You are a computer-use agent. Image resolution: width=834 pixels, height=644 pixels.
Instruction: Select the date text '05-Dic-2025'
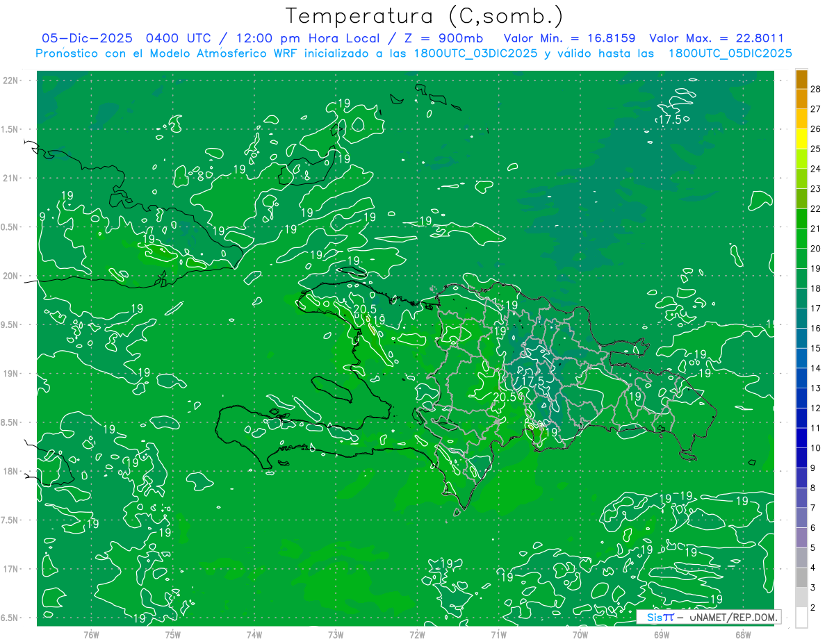click(x=86, y=38)
